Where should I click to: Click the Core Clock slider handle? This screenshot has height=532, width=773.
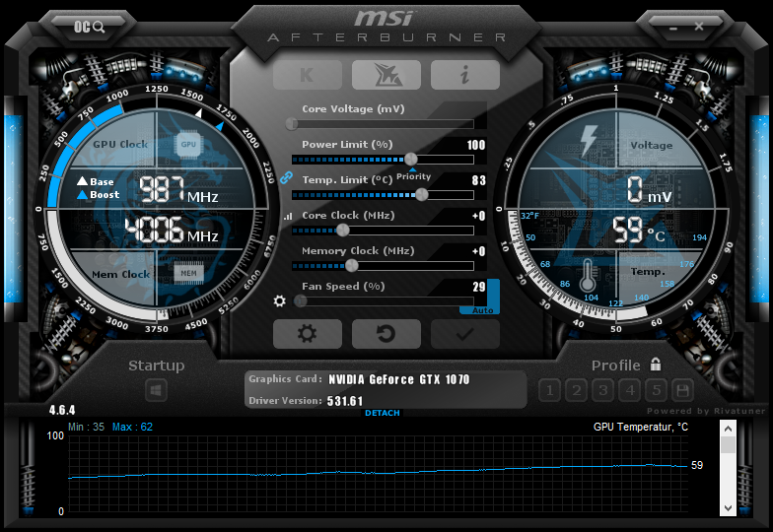point(343,231)
